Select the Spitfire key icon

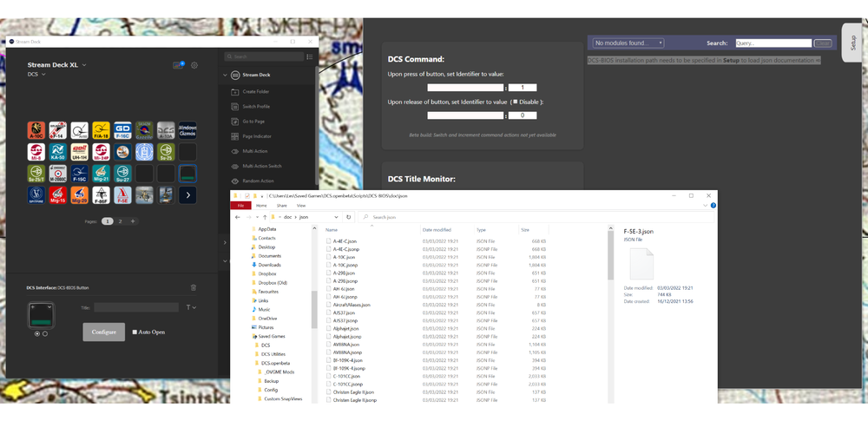(36, 195)
